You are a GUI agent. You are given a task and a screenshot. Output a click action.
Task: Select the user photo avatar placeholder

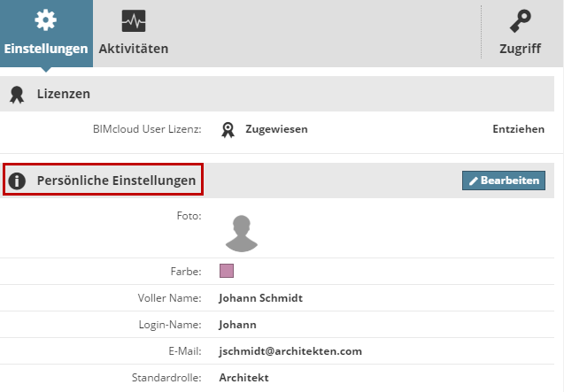pos(241,232)
